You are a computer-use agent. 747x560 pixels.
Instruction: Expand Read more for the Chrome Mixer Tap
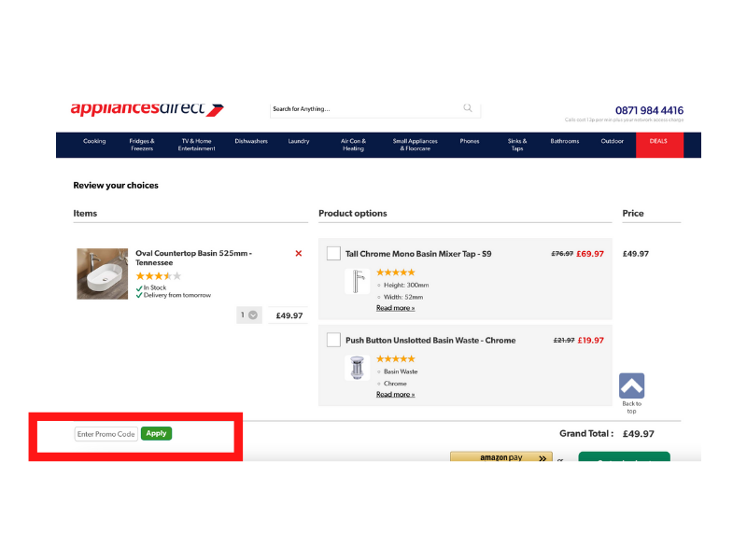(x=395, y=307)
